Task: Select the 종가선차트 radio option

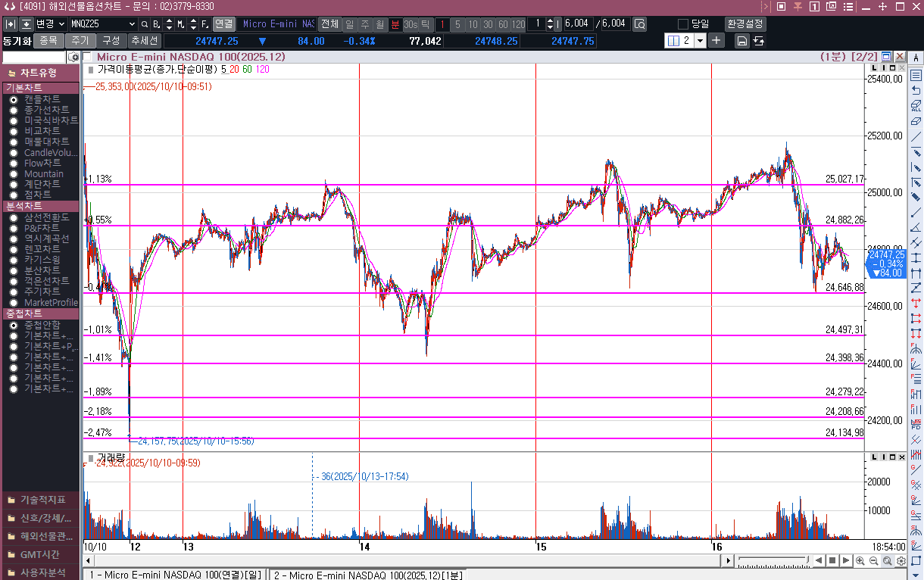Action: tap(14, 110)
